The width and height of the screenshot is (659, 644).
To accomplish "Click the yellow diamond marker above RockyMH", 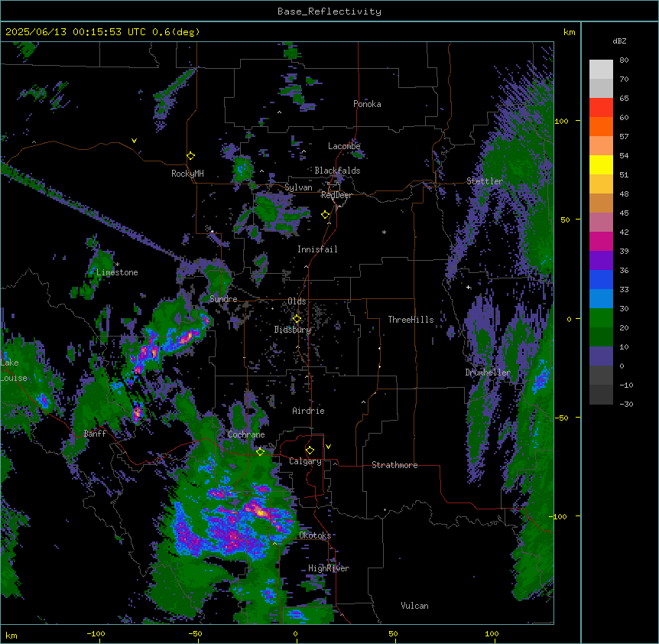I will (191, 156).
